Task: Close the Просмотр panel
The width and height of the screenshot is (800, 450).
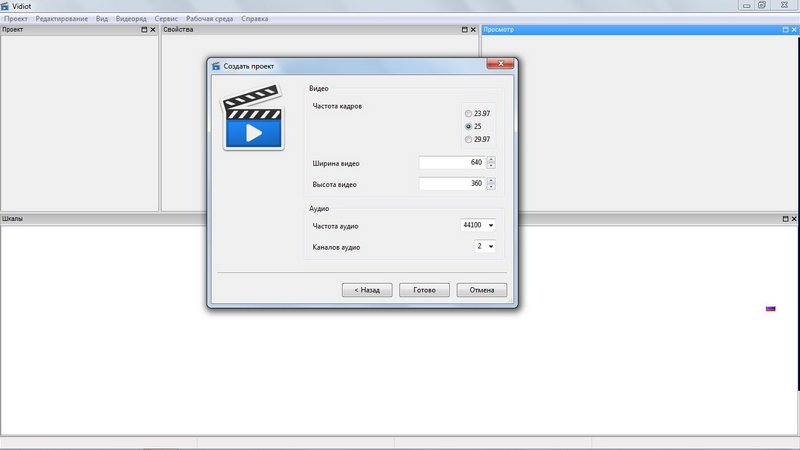Action: 793,30
